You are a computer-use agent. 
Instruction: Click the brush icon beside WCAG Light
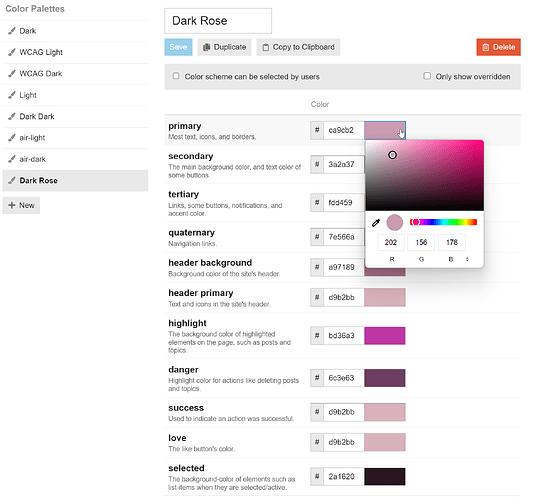(12, 52)
